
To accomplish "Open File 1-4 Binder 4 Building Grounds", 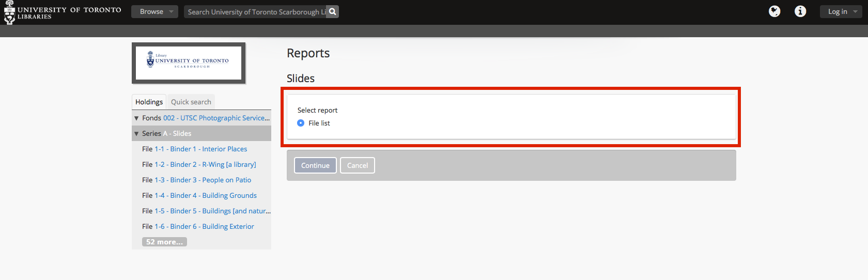I will click(x=206, y=195).
